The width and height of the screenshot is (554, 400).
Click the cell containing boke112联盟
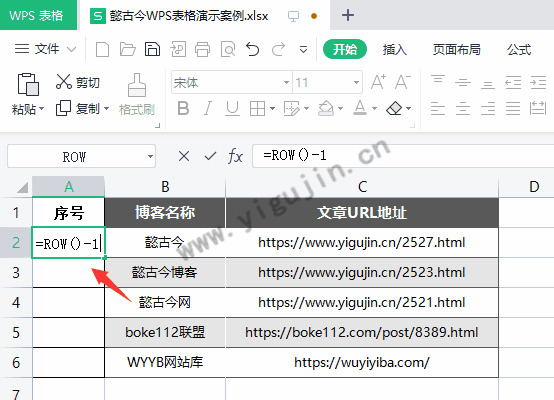pyautogui.click(x=165, y=333)
